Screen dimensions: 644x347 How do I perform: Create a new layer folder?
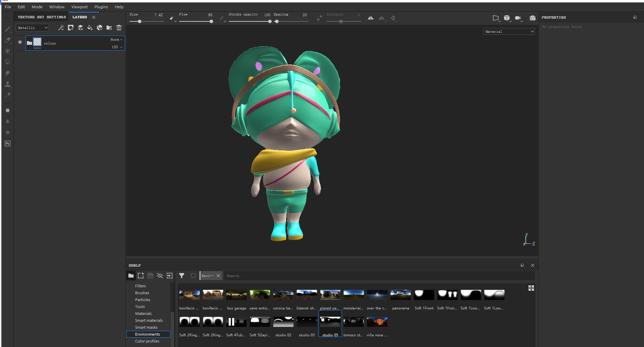tap(109, 28)
